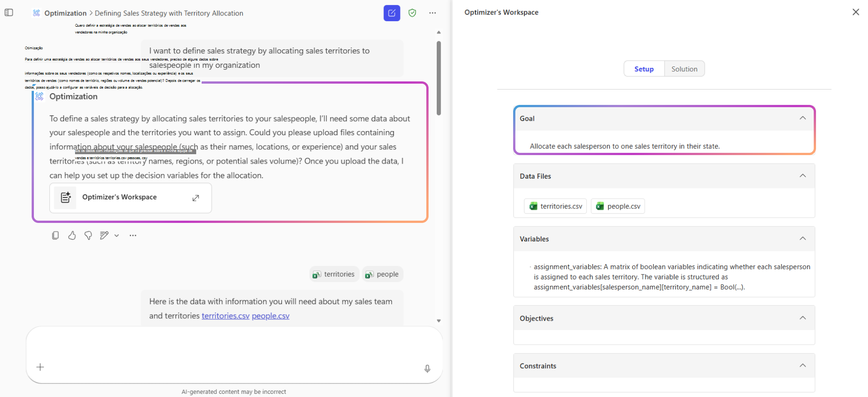Viewport: 868px width, 397px height.
Task: Click the Optimizer's Workspace document icon
Action: [66, 198]
